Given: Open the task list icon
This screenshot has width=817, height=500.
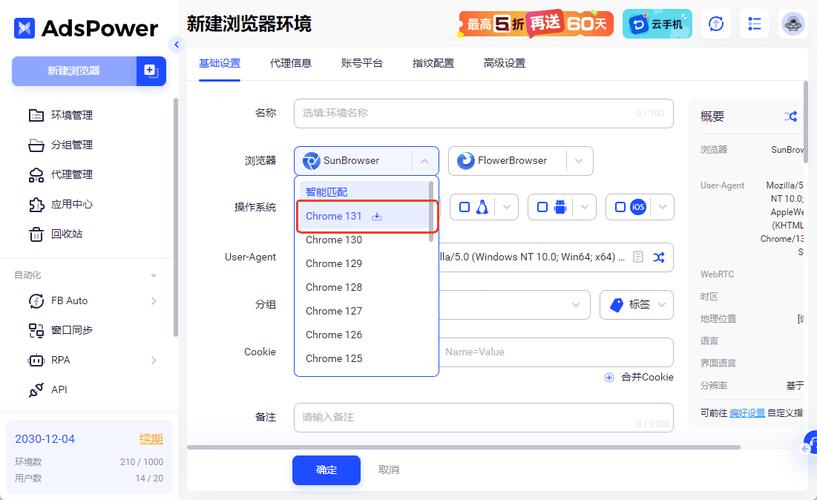Looking at the screenshot, I should tap(754, 24).
